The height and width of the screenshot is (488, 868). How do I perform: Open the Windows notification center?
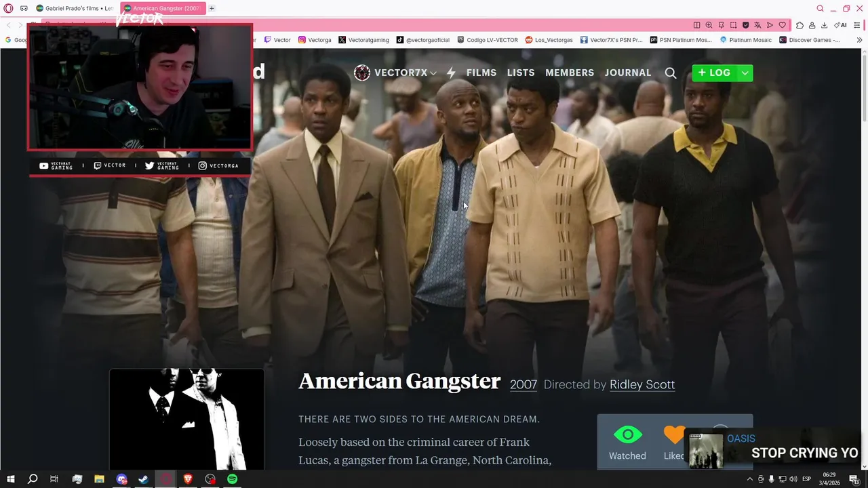coord(854,479)
